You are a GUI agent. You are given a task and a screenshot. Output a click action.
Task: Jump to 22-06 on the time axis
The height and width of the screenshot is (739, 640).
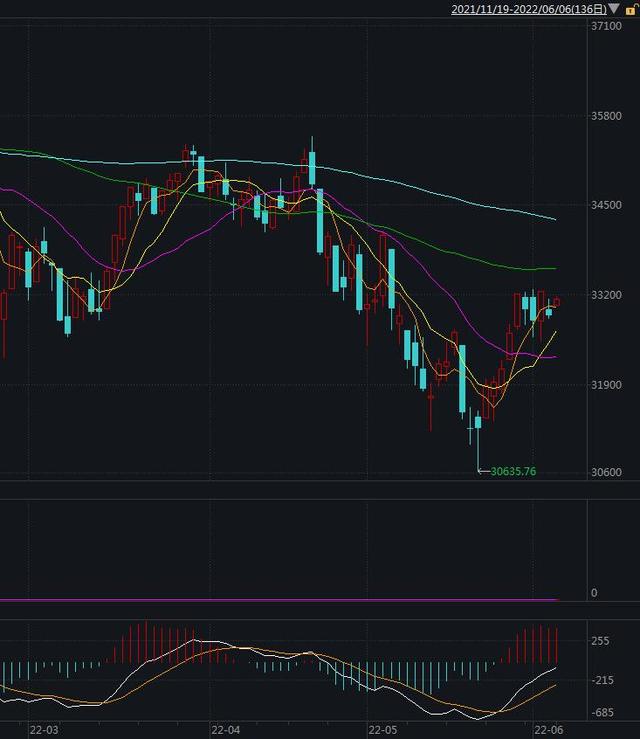(x=547, y=730)
